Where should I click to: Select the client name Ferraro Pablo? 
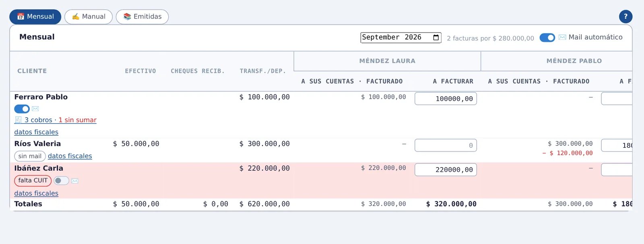(x=41, y=97)
